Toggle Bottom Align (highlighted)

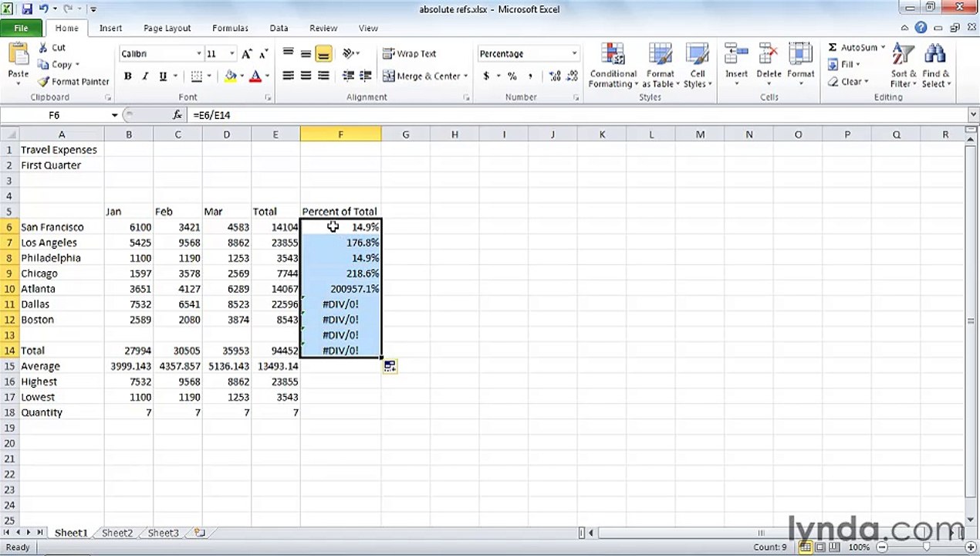[323, 54]
